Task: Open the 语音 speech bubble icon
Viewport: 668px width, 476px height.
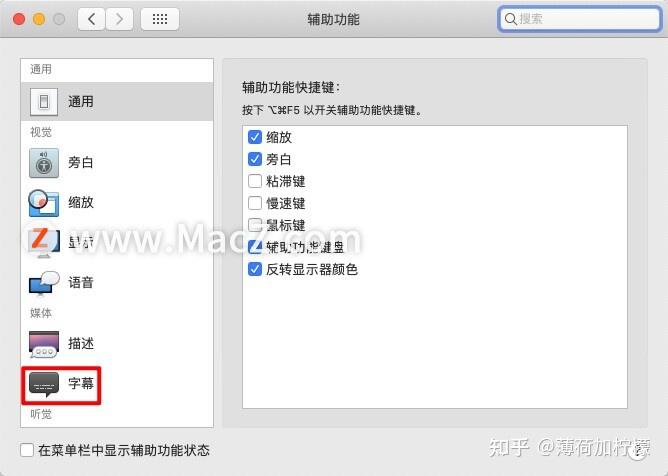Action: (44, 283)
